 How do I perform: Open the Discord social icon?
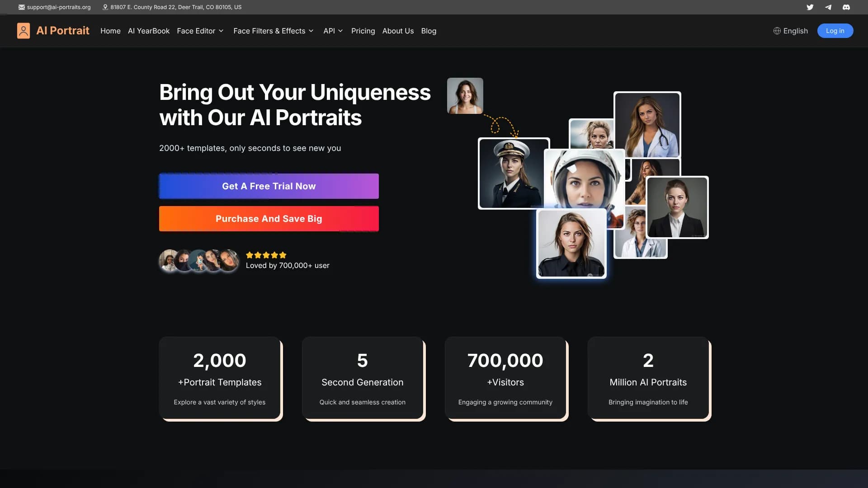846,7
